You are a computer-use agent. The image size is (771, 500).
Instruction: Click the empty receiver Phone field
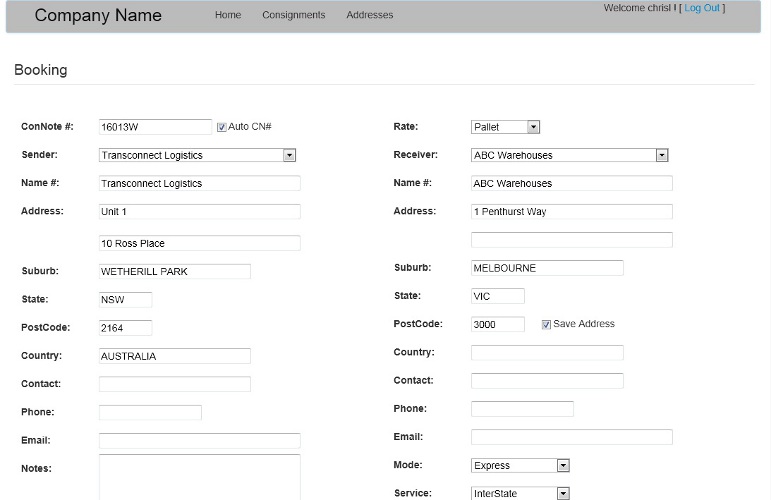point(522,409)
